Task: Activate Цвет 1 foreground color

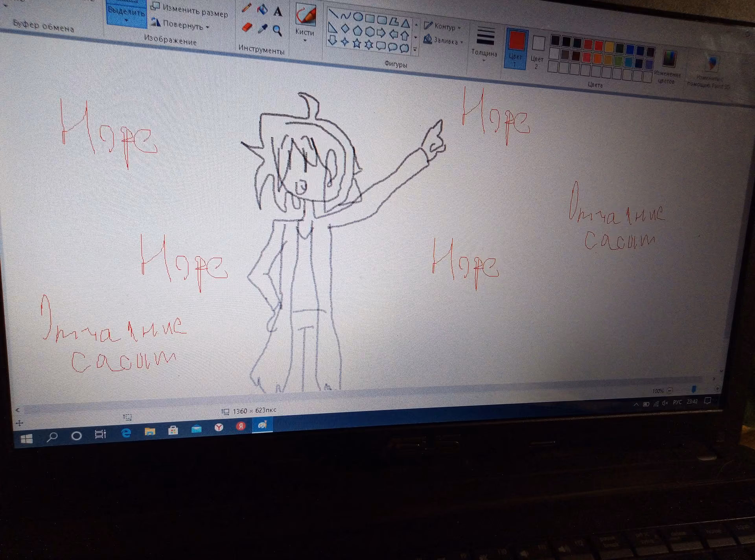Action: pos(516,49)
